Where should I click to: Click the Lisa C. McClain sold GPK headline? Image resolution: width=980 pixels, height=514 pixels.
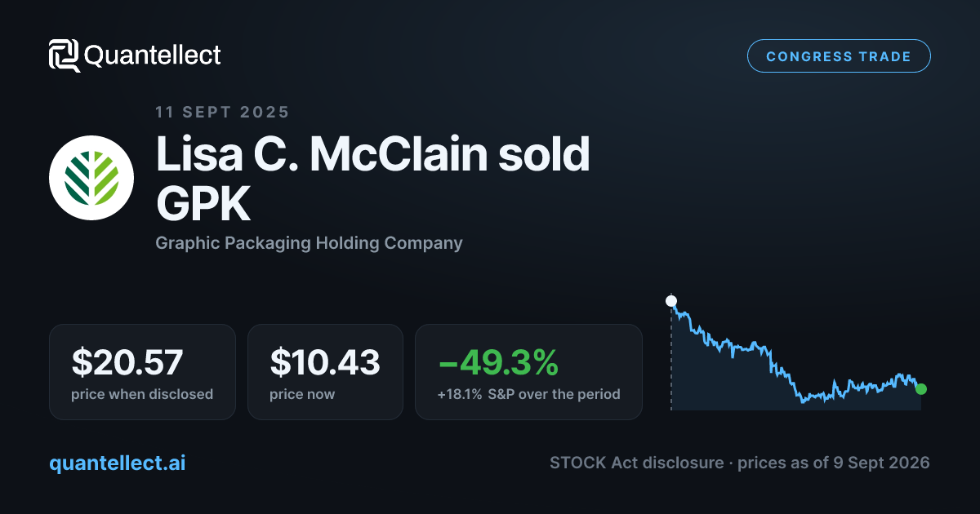click(373, 180)
